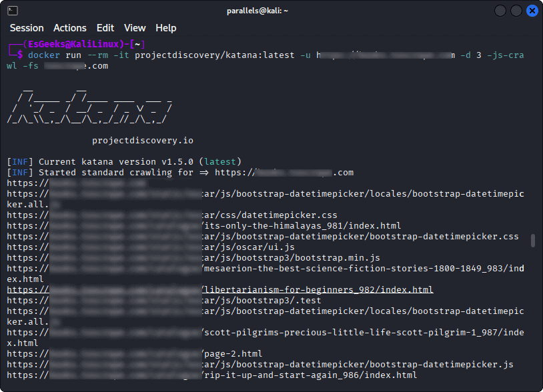543x392 pixels.
Task: Click the bootstrap.min.js URL line
Action: [x=193, y=258]
